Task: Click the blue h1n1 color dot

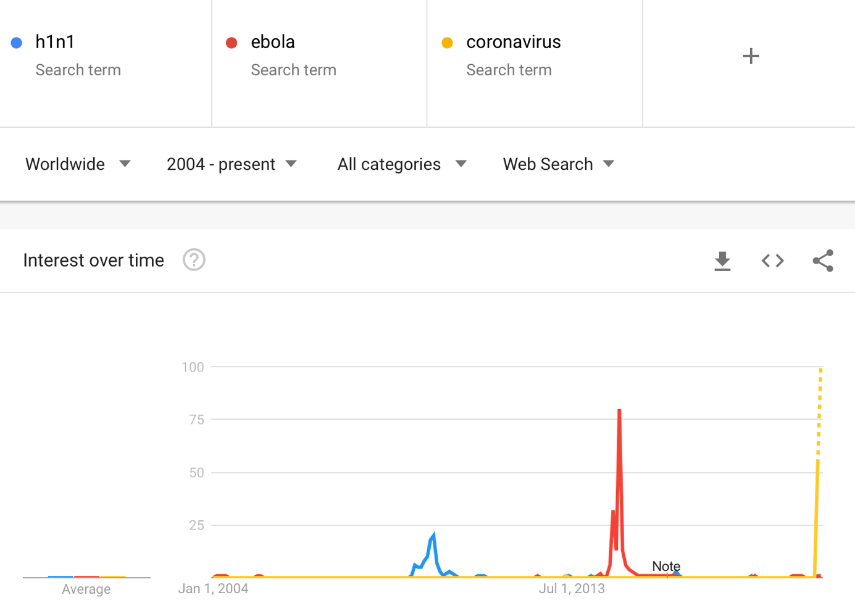Action: point(17,43)
